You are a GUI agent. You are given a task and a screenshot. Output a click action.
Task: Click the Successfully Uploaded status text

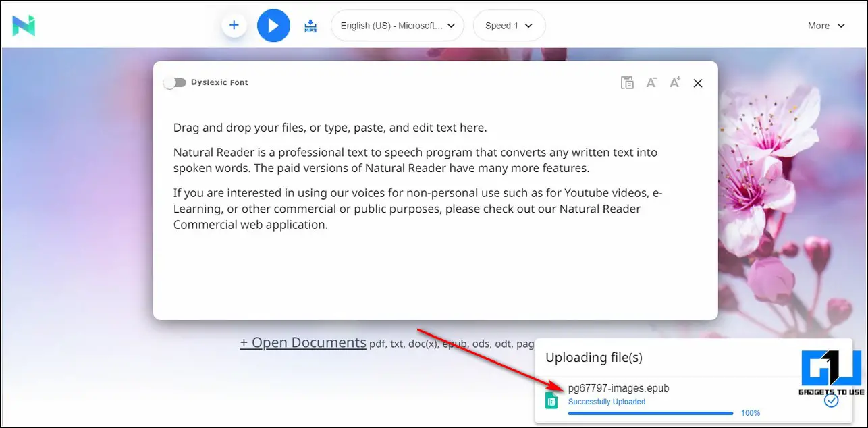click(x=607, y=402)
